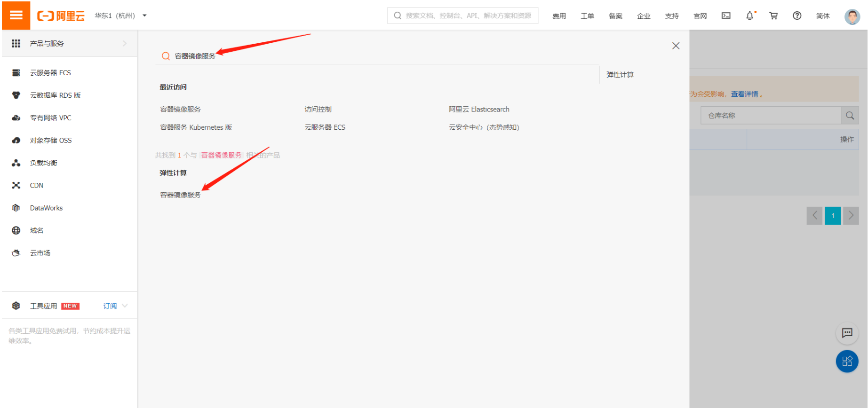Click the 对象存储 OSS icon
Viewport: 868px width, 408px height.
(x=16, y=140)
